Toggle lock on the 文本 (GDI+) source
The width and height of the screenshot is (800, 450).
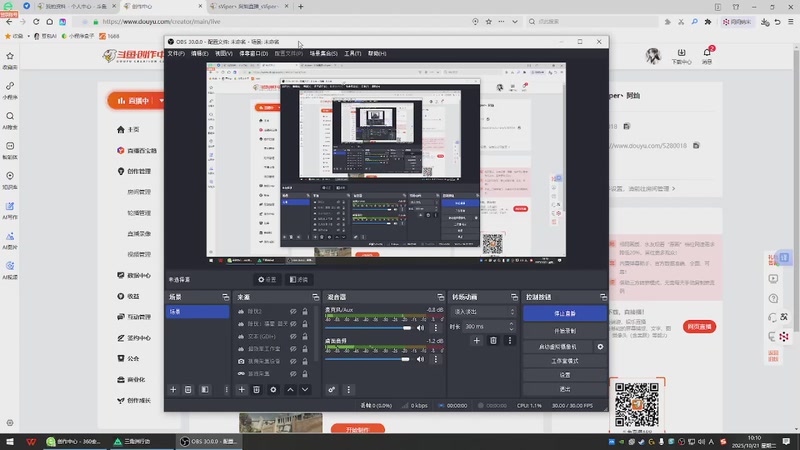click(x=305, y=336)
